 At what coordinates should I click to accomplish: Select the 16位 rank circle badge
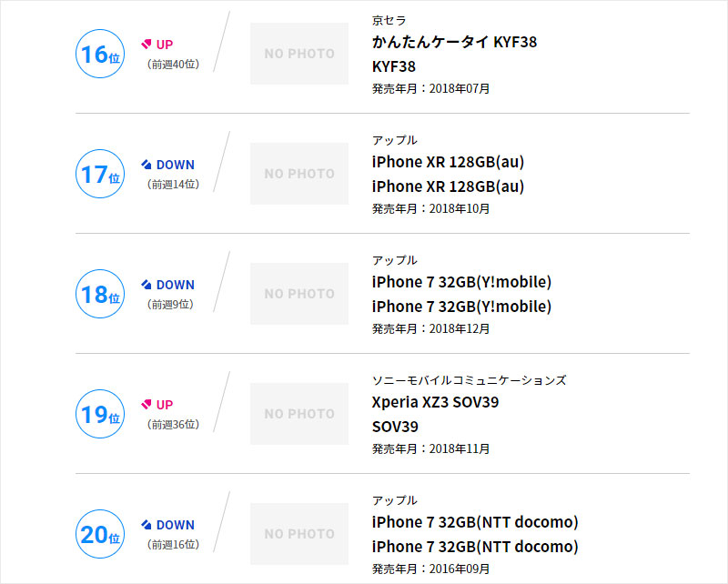coord(100,54)
